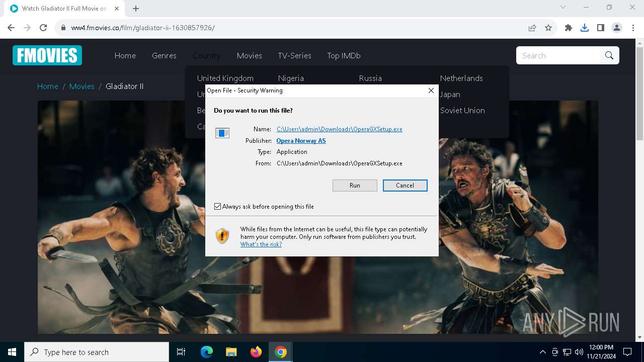Open the taskbar clock and date
Screen dimensions: 644x362
601,352
